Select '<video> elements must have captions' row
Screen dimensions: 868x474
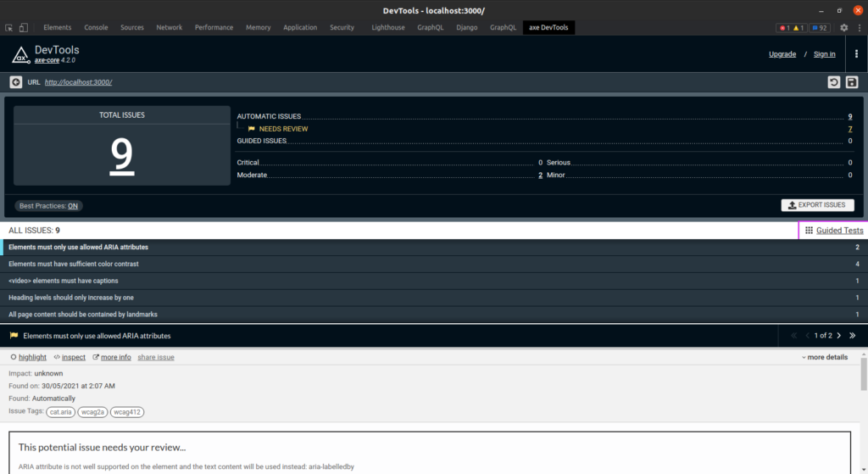click(434, 281)
